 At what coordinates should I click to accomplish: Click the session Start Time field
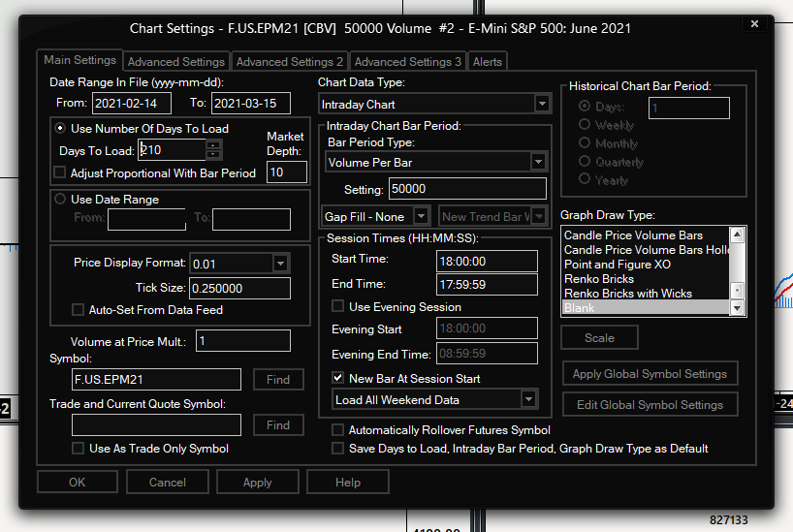click(x=487, y=262)
